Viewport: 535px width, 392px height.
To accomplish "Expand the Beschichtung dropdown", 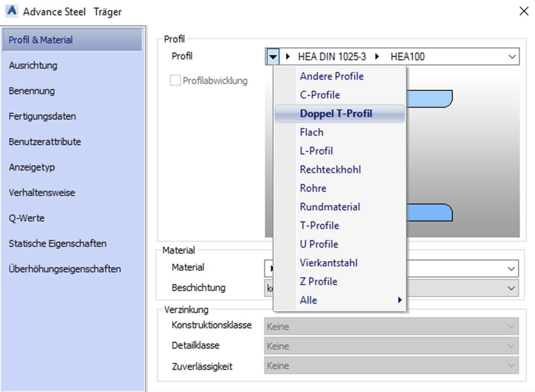I will (x=511, y=288).
